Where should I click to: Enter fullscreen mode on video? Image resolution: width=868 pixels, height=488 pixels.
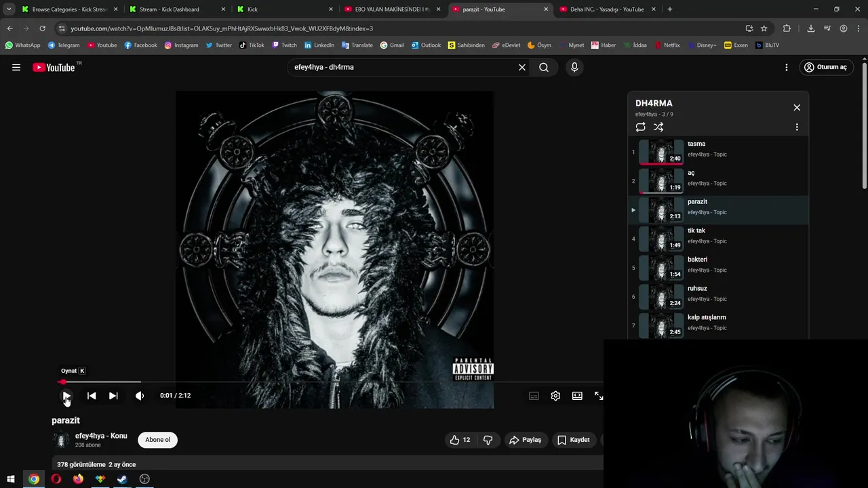599,396
